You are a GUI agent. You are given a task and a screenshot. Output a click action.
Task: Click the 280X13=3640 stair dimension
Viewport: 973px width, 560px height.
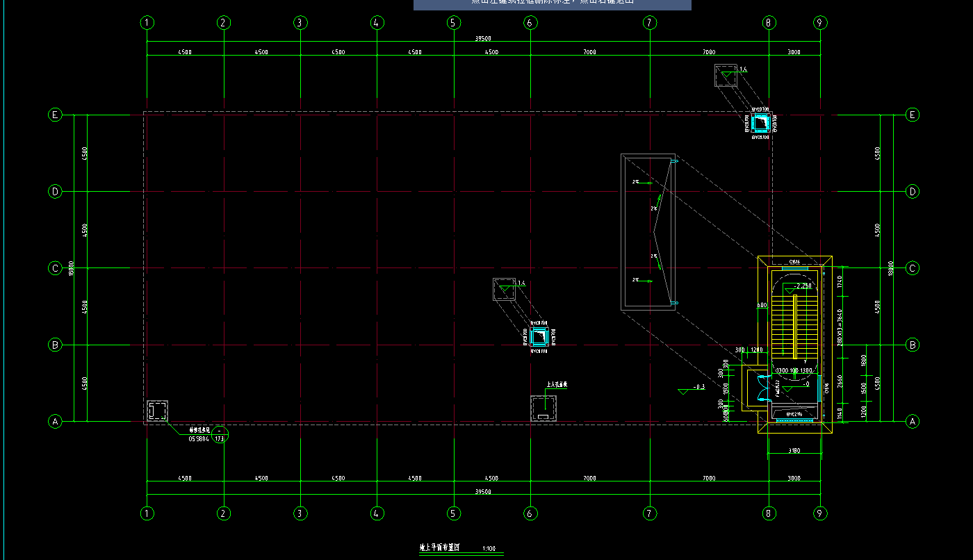pos(840,327)
